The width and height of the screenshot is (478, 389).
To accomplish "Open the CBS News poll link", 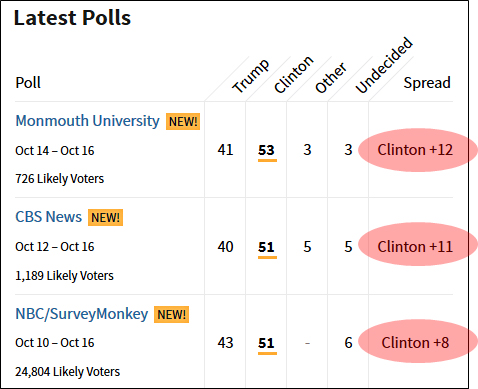I will pos(48,217).
